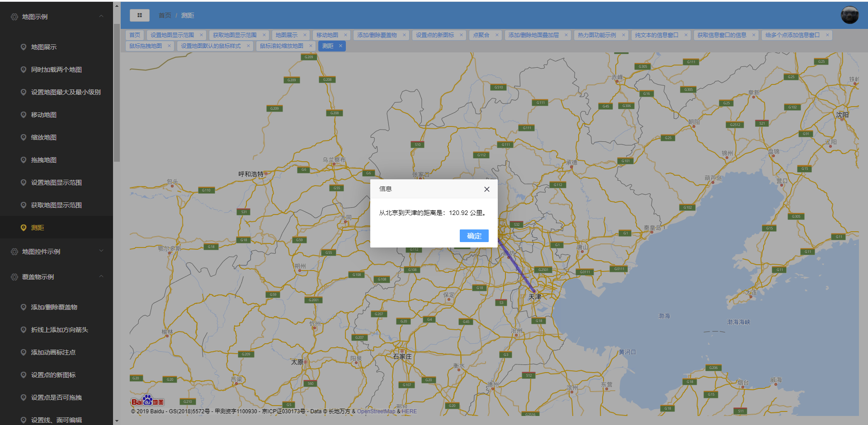Viewport: 868px width, 425px height.
Task: Open 设置点是否可拖拽 in the sidebar
Action: (57, 397)
